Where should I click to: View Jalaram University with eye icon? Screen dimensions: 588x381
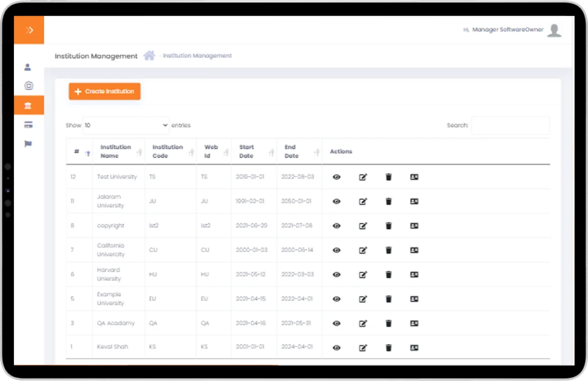(x=336, y=201)
